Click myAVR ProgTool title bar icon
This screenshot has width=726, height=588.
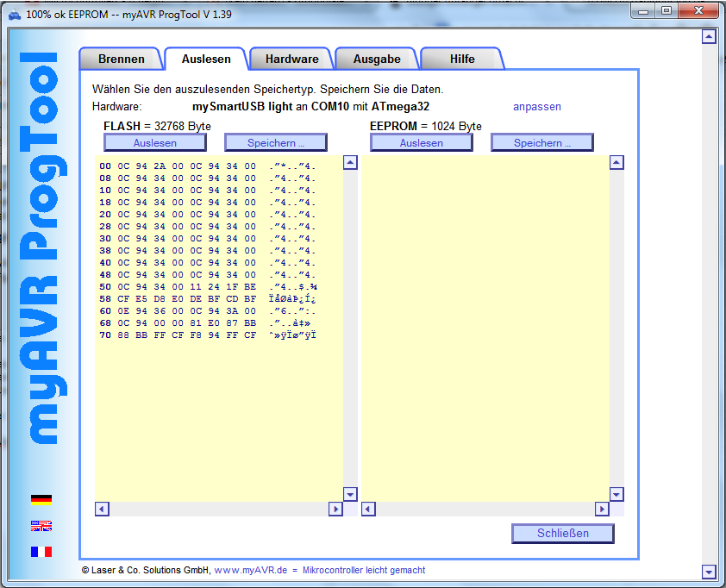[15, 15]
